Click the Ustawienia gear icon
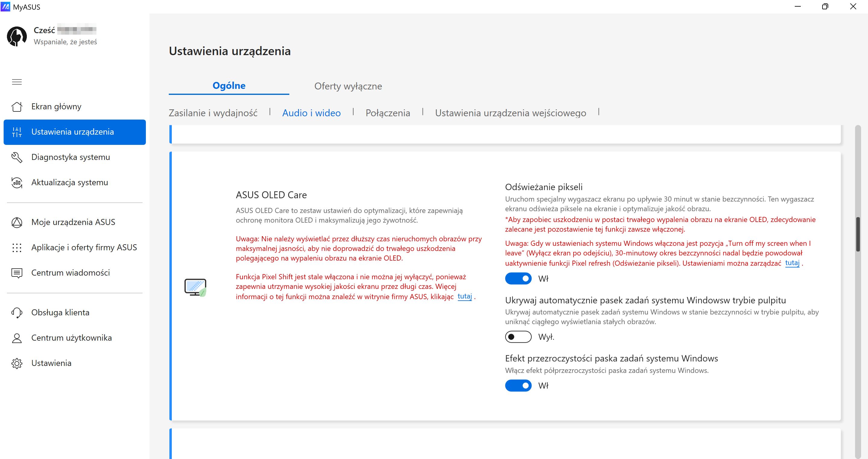This screenshot has width=868, height=459. point(17,363)
